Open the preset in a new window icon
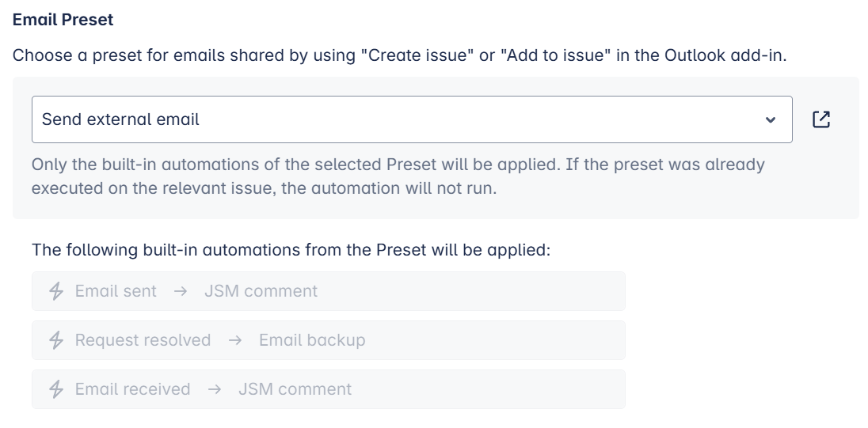The width and height of the screenshot is (868, 428). 821,119
